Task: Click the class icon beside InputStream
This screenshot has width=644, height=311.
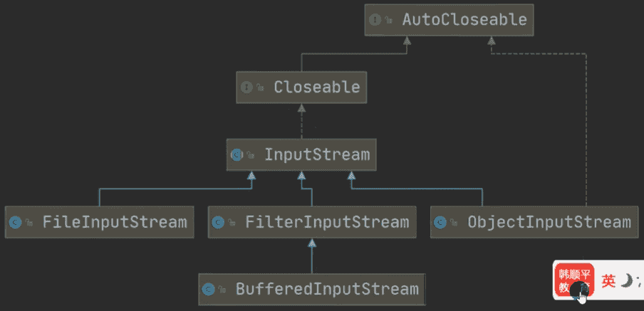Action: 237,154
